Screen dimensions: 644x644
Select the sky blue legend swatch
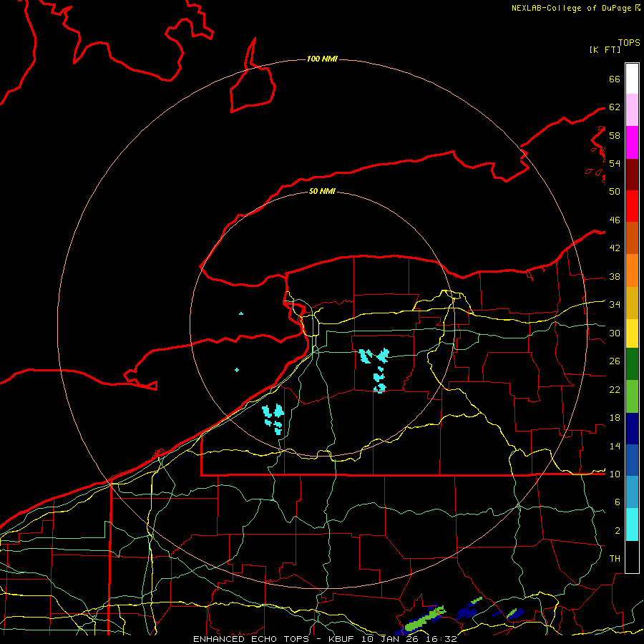tap(632, 492)
